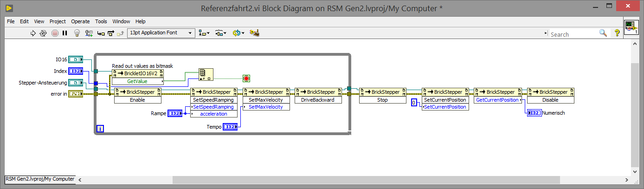Show Context Help question mark
Image resolution: width=644 pixels, height=189 pixels.
click(617, 33)
